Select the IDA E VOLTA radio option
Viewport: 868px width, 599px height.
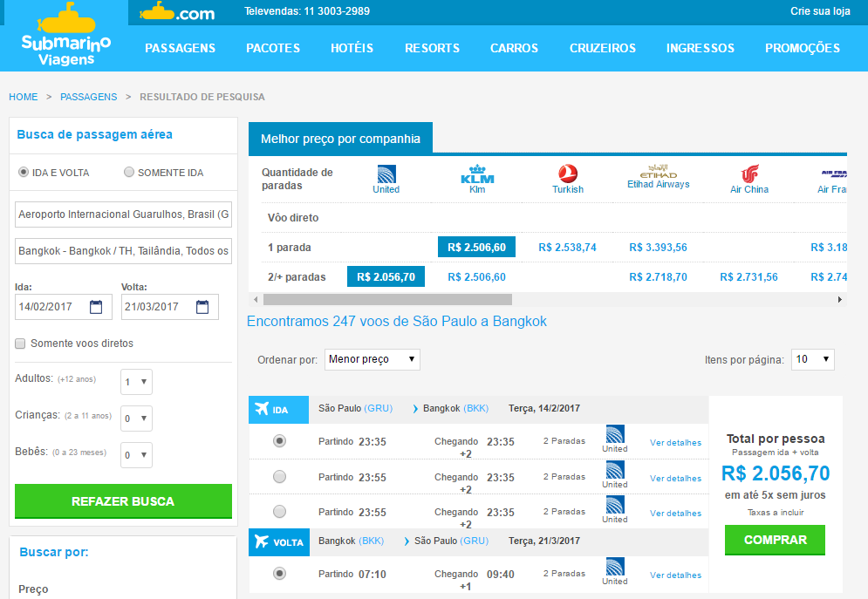click(24, 172)
